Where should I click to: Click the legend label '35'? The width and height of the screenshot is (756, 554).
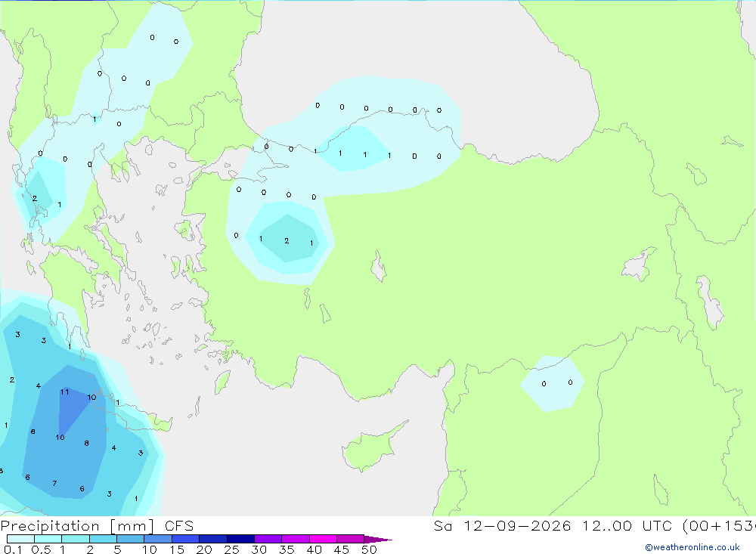(287, 549)
